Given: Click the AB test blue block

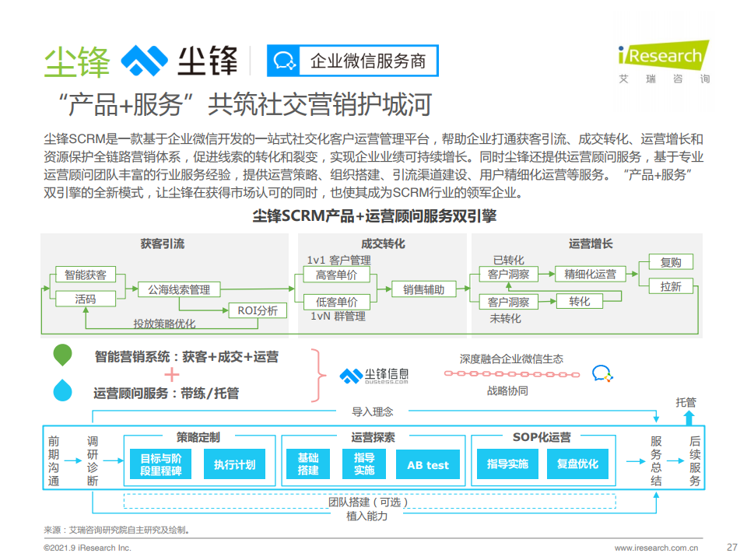Looking at the screenshot, I should click(x=428, y=465).
